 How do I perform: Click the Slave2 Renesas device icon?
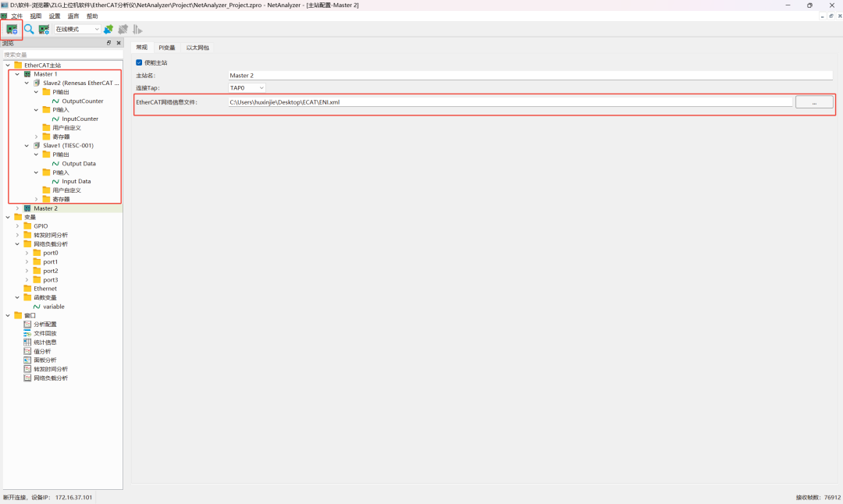pos(37,83)
